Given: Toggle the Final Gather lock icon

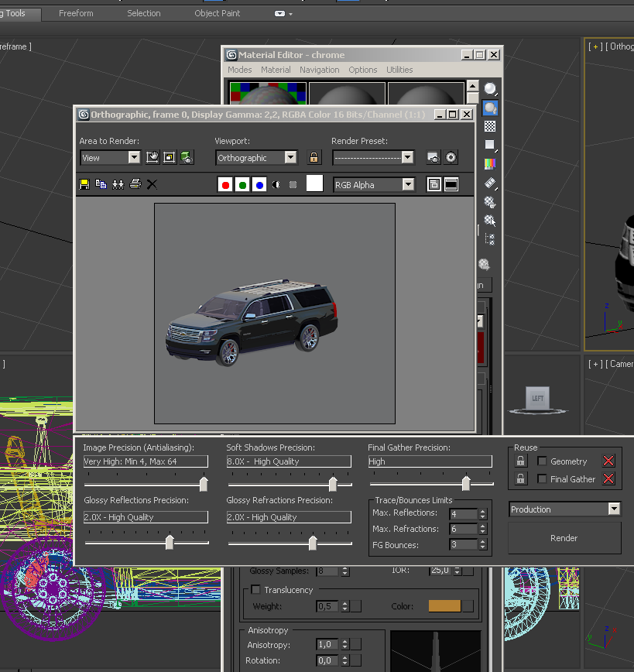Looking at the screenshot, I should [521, 478].
